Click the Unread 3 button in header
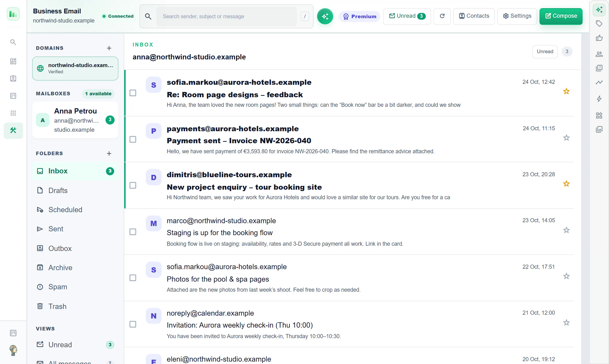This screenshot has width=609, height=364. [407, 16]
